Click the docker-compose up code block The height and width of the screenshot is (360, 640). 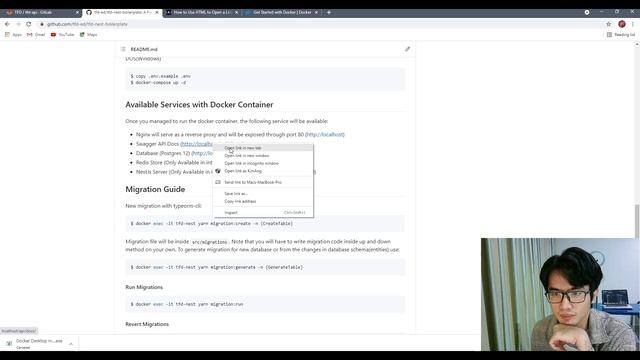[x=265, y=79]
